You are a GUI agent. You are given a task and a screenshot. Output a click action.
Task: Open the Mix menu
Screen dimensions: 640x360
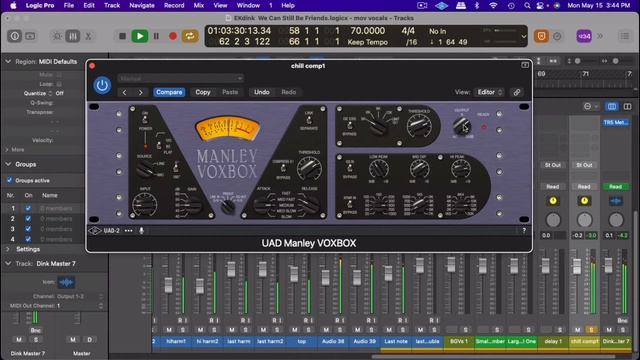click(198, 5)
